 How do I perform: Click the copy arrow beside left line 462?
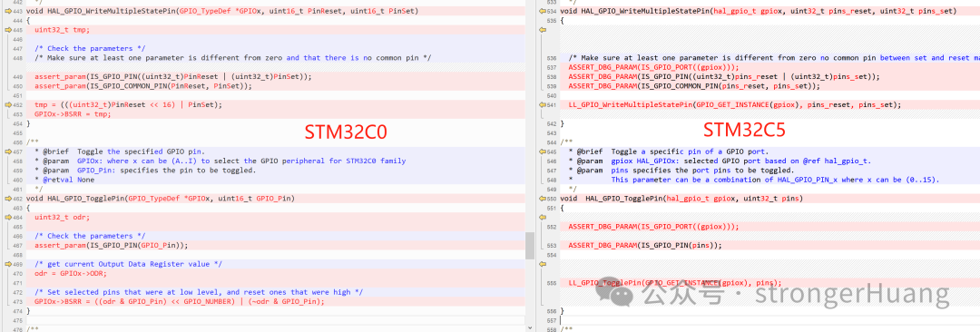tap(7, 198)
